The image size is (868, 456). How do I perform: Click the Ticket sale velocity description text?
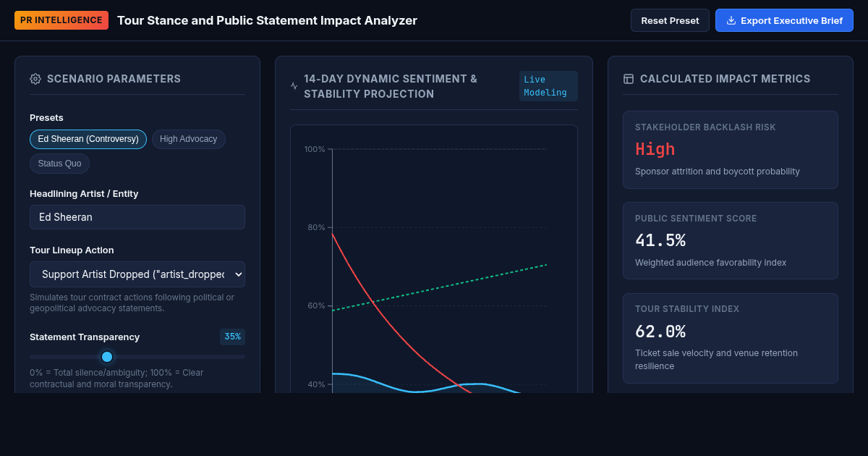(x=716, y=360)
